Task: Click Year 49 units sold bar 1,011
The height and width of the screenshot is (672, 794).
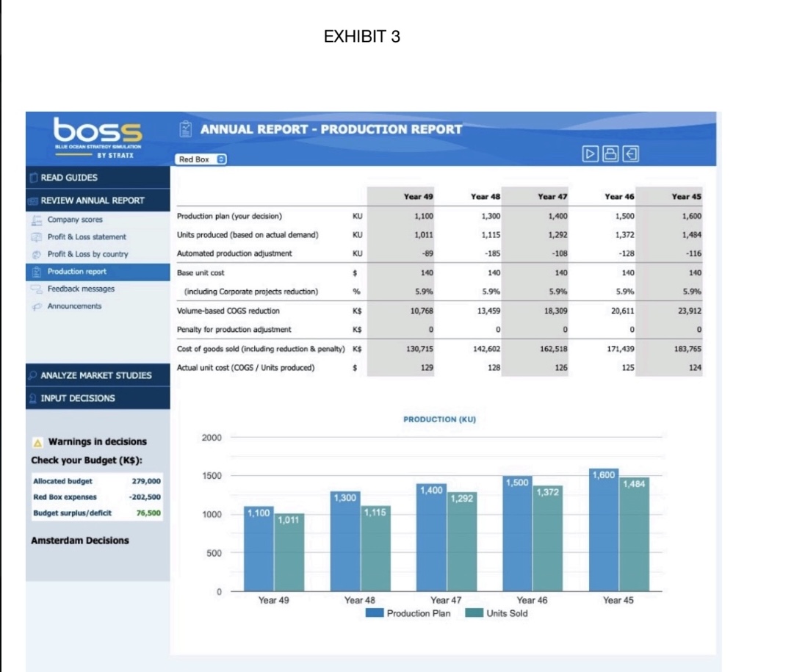Action: 289,552
